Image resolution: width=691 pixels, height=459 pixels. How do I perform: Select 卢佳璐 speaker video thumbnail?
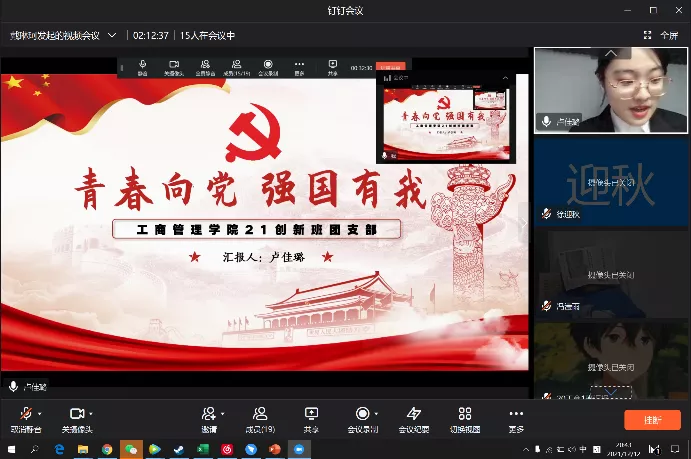click(x=611, y=90)
